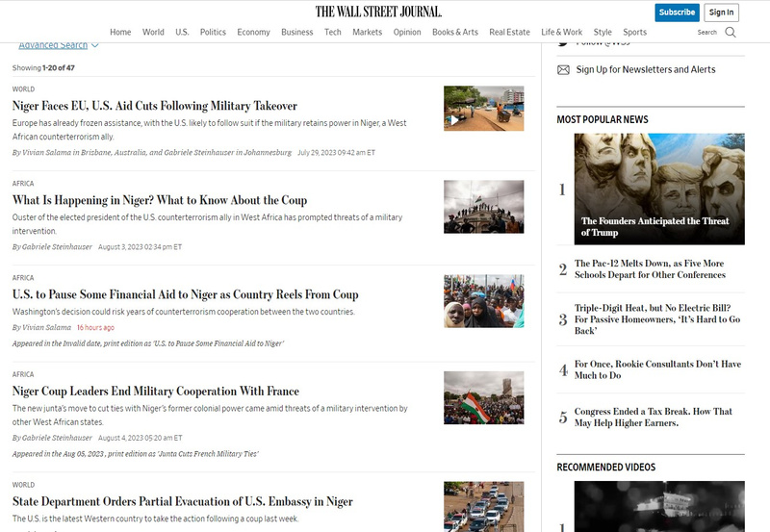Click the Real Estate navigation item
This screenshot has width=770, height=532.
pos(509,32)
